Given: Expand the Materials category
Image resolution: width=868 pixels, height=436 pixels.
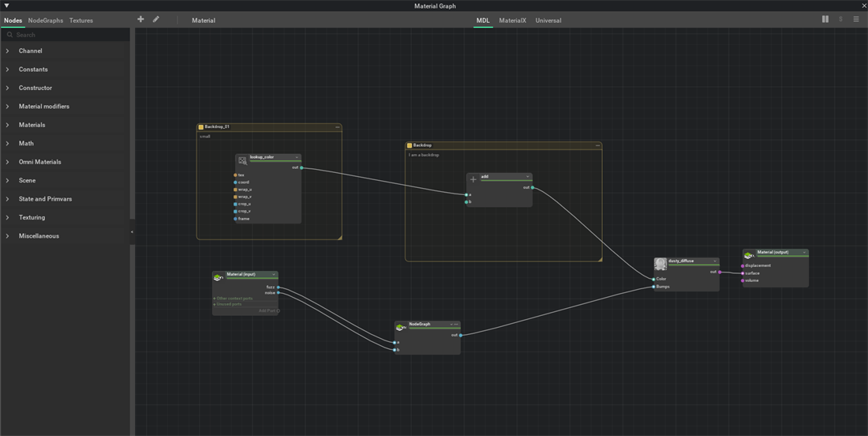Looking at the screenshot, I should 7,125.
